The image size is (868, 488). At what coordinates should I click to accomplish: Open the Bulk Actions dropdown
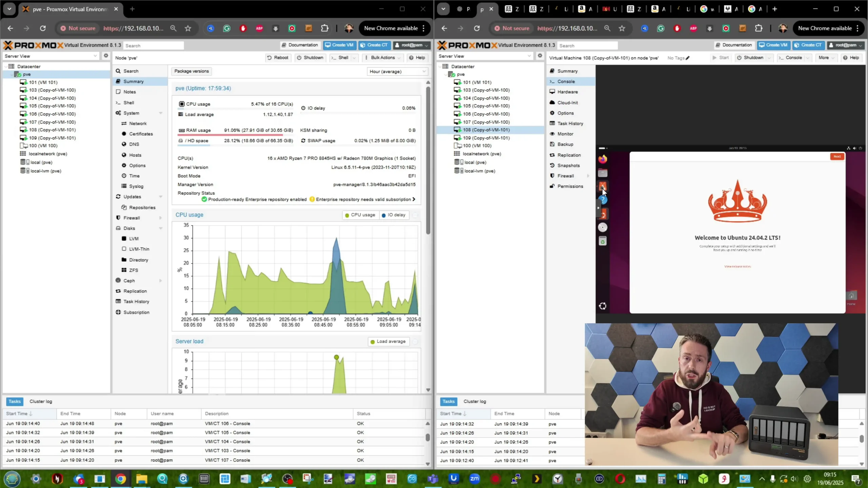(383, 58)
